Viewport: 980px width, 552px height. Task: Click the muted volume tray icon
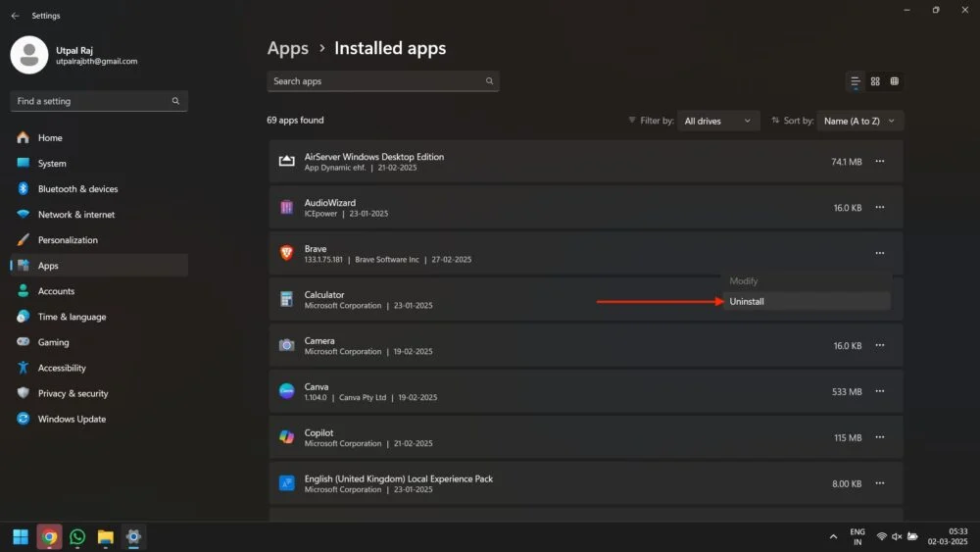[897, 537]
